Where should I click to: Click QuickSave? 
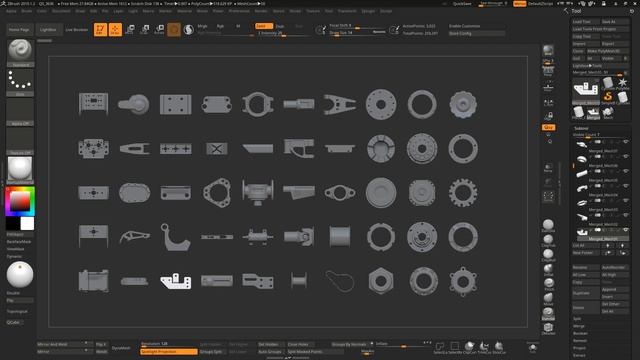462,4
